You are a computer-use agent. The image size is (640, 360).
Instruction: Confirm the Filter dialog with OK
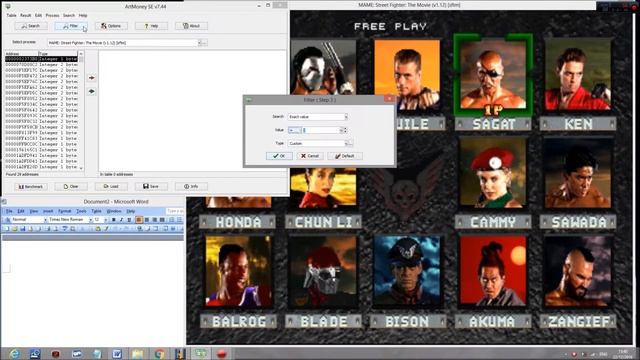point(279,156)
